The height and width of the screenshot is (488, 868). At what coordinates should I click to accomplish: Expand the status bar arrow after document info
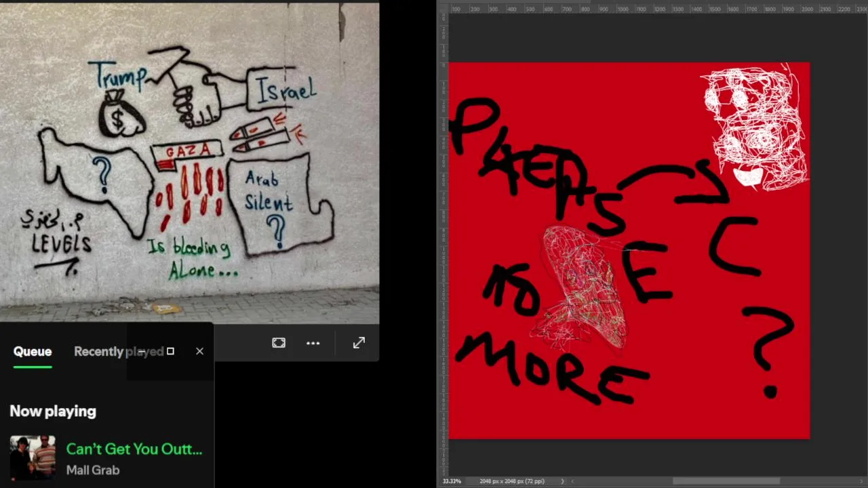(x=562, y=481)
